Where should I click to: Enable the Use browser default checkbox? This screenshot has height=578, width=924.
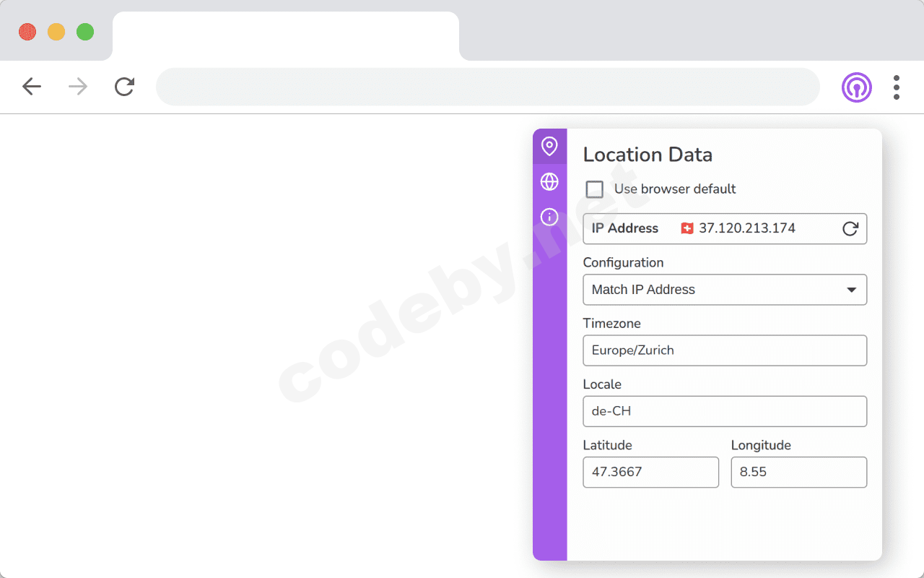point(595,189)
